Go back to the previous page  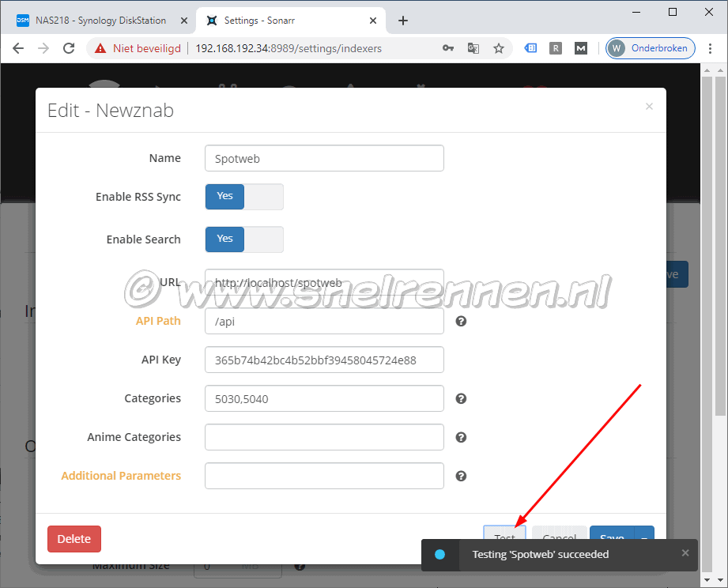click(18, 48)
